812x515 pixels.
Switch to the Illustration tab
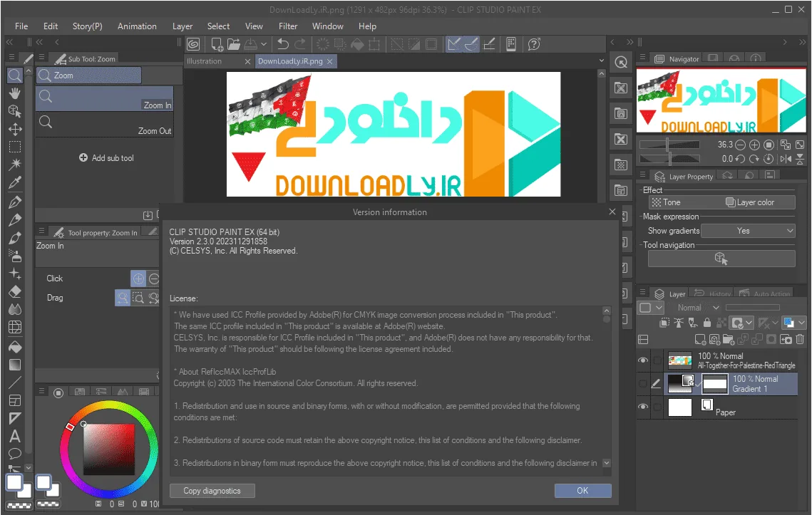click(x=204, y=61)
